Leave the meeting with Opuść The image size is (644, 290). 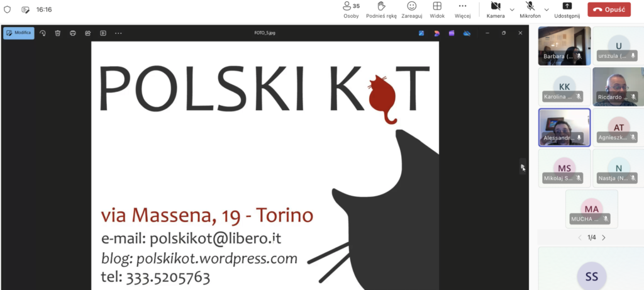[609, 9]
